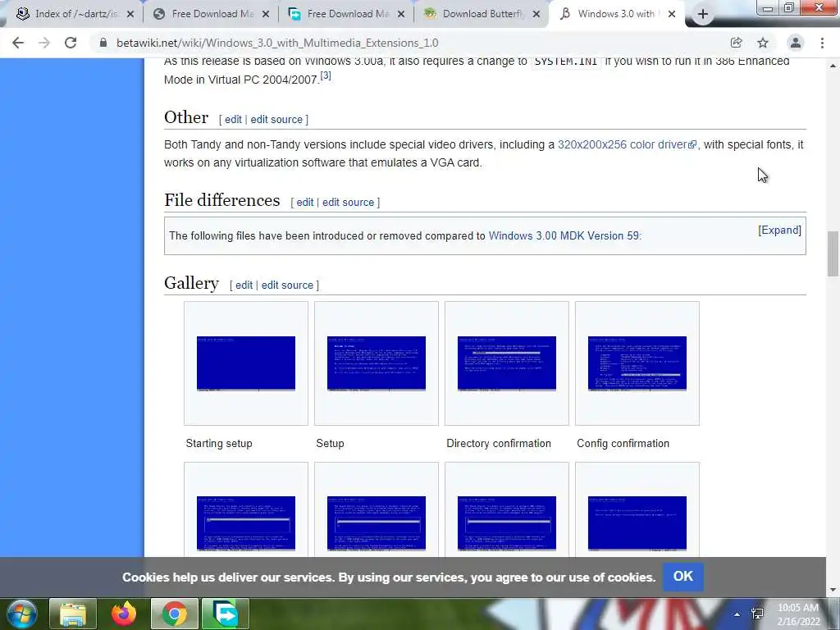Image resolution: width=840 pixels, height=630 pixels.
Task: Open 'Config confirmation' gallery thumbnail
Action: (x=637, y=363)
